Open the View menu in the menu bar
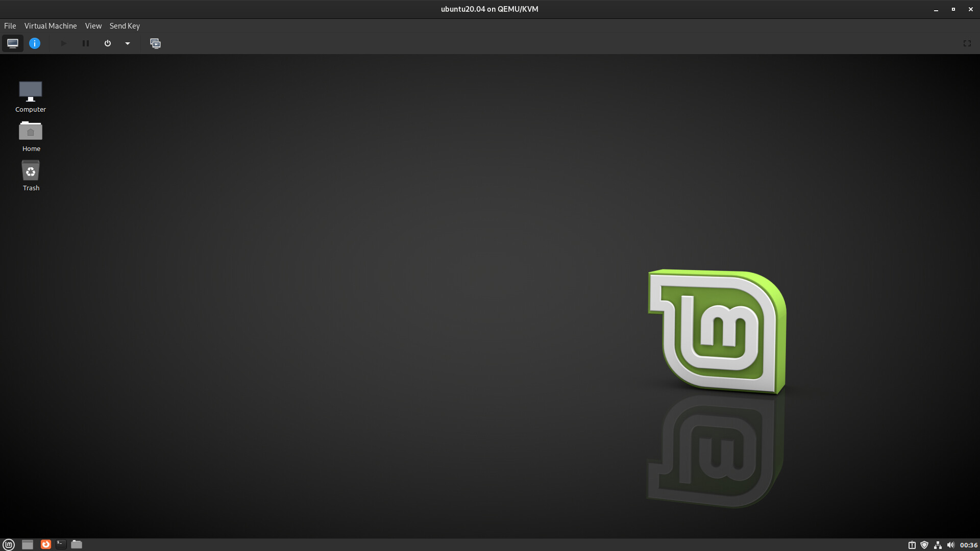Image resolution: width=980 pixels, height=551 pixels. tap(93, 26)
